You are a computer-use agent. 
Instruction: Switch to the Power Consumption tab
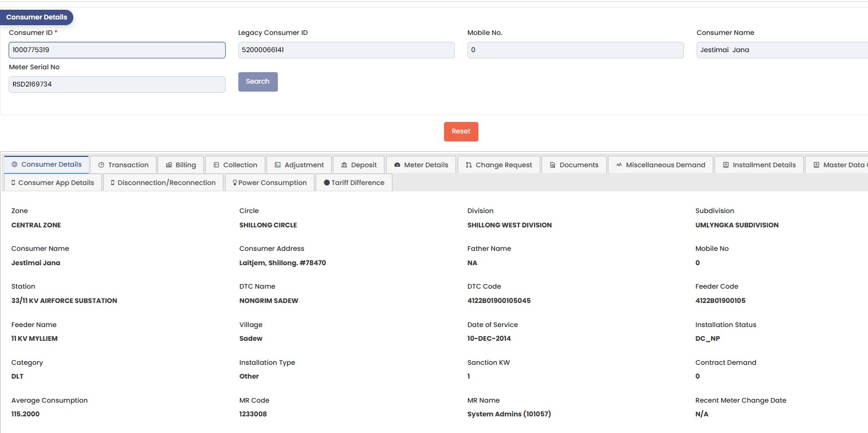click(x=269, y=183)
